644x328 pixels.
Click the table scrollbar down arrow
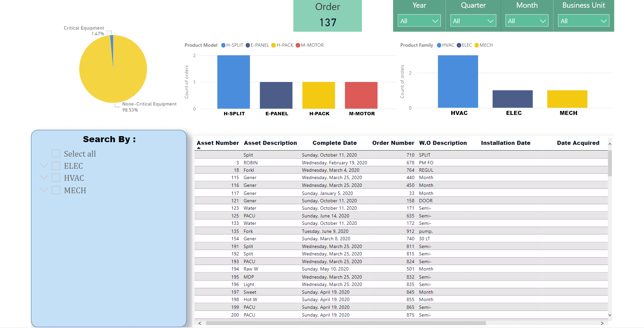[x=609, y=315]
